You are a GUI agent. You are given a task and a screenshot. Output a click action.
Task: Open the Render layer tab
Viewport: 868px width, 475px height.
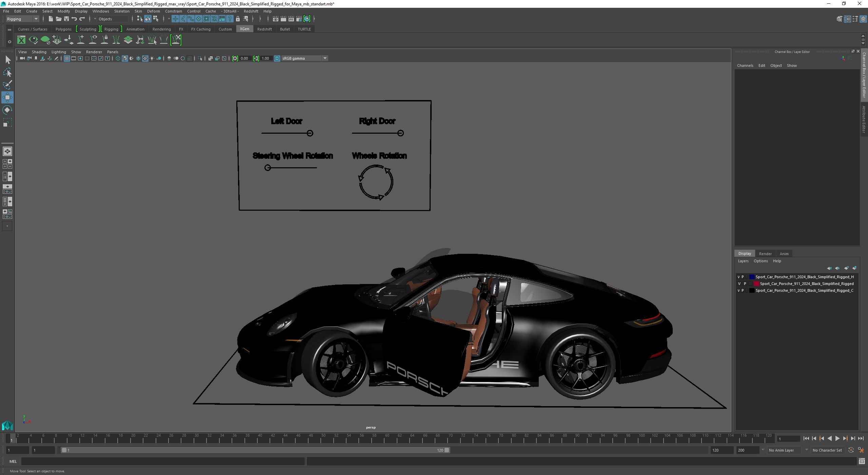[765, 254]
